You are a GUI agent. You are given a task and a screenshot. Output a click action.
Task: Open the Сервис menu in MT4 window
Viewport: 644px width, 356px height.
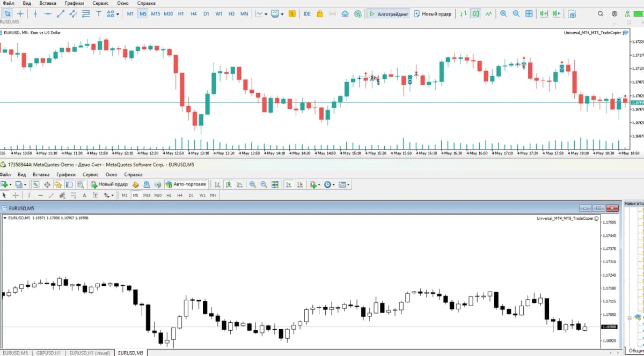pyautogui.click(x=91, y=174)
